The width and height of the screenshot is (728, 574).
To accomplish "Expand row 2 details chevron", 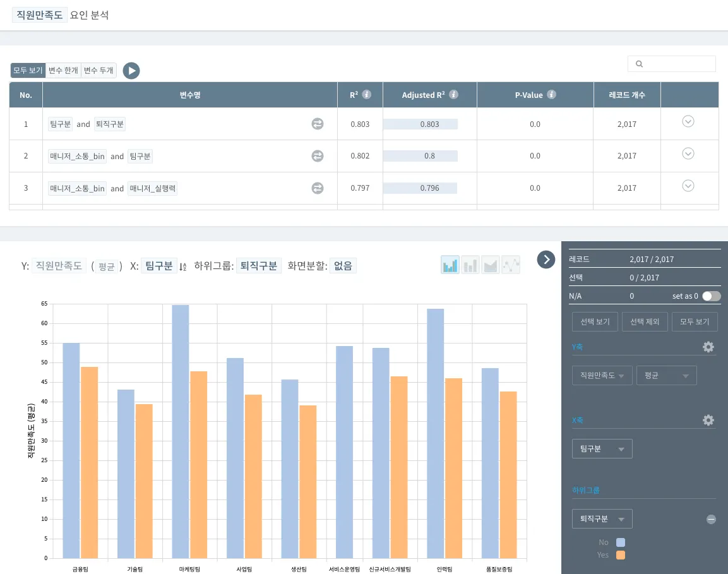I will coord(688,153).
